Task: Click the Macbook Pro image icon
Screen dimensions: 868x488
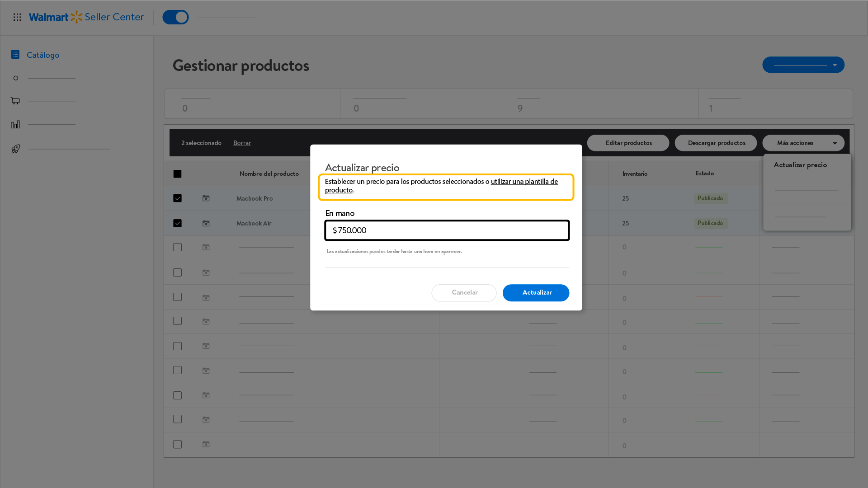Action: 206,198
